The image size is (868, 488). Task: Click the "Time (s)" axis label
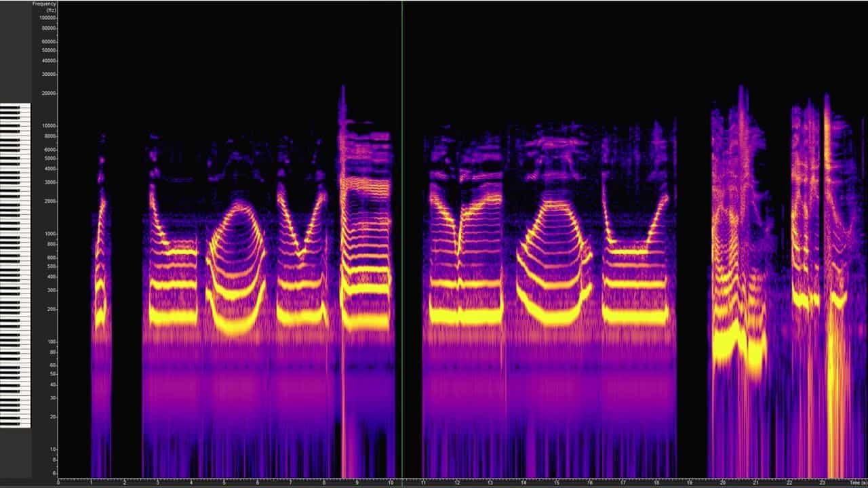point(858,483)
